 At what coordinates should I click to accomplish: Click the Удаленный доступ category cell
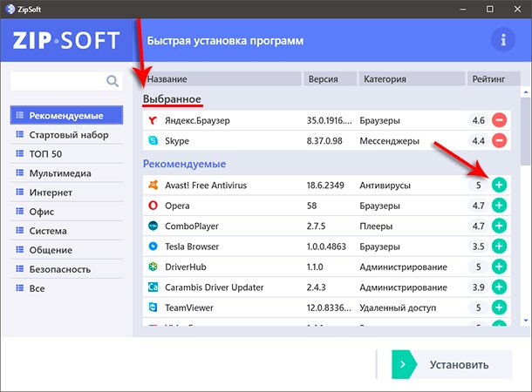[398, 308]
